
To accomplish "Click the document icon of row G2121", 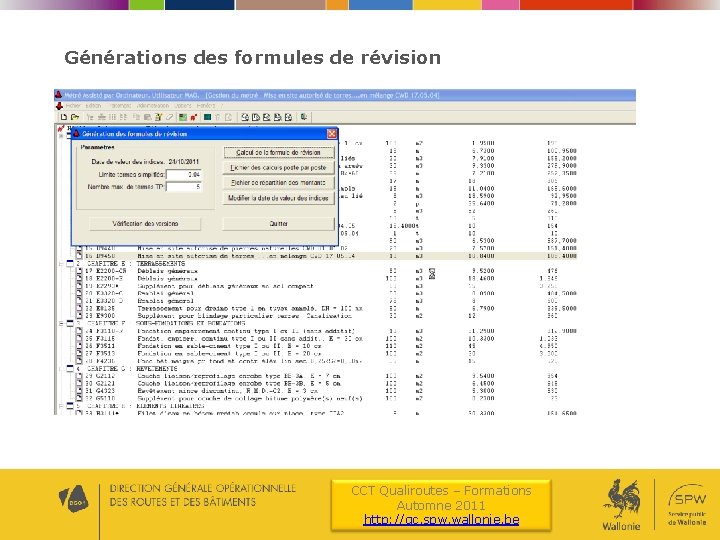I will [79, 383].
